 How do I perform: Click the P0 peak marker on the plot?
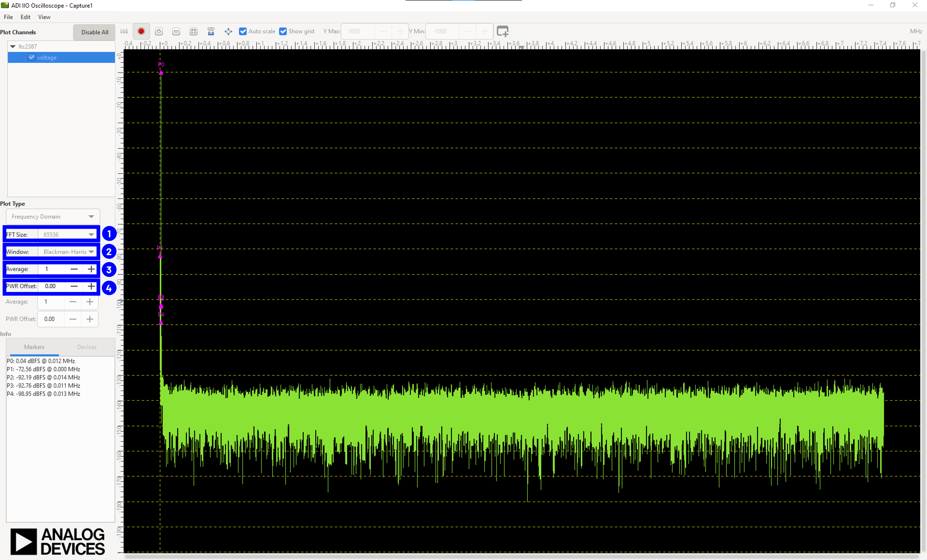coord(161,72)
